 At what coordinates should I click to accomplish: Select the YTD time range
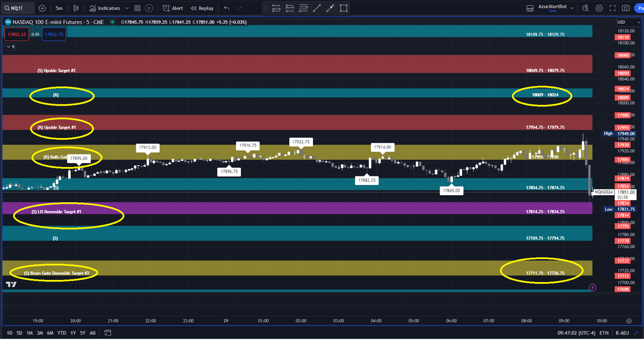click(x=62, y=333)
